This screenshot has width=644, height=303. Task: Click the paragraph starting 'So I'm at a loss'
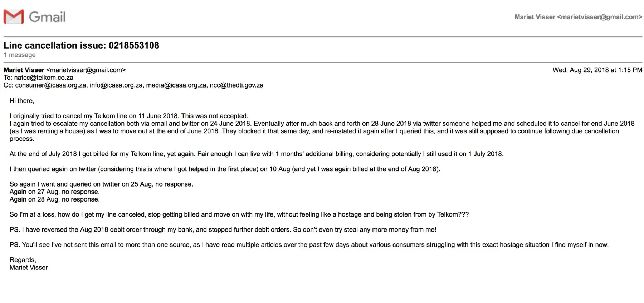[x=239, y=214]
